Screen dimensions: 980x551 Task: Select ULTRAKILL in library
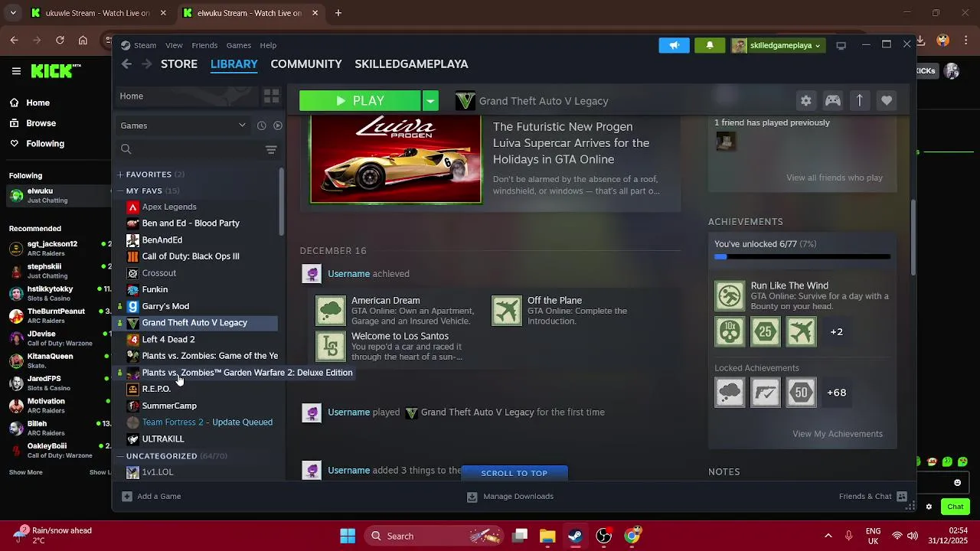163,439
